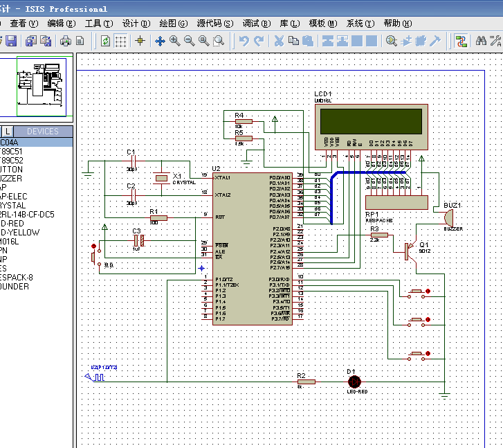Click the Decompose hammer icon
Image resolution: width=503 pixels, height=448 pixels.
[435, 41]
